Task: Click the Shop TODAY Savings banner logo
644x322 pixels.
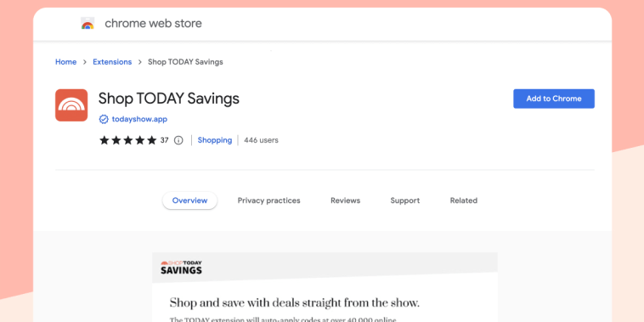Action: [181, 268]
